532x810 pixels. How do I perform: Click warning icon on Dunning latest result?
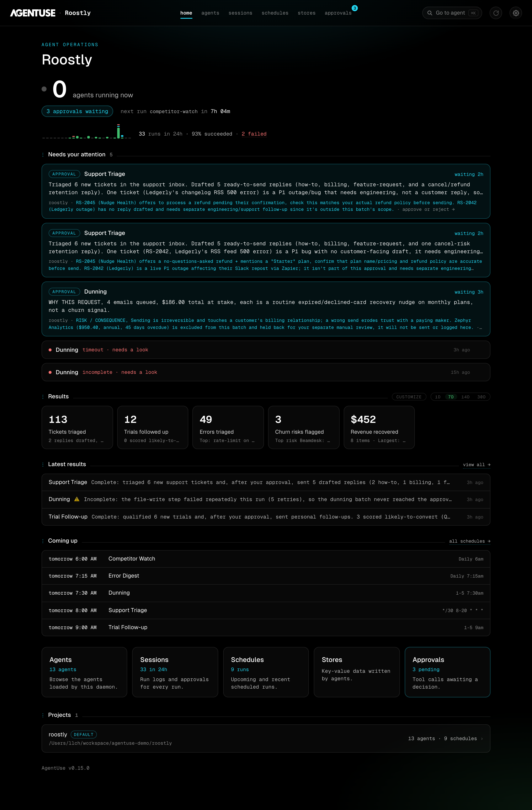tap(77, 499)
